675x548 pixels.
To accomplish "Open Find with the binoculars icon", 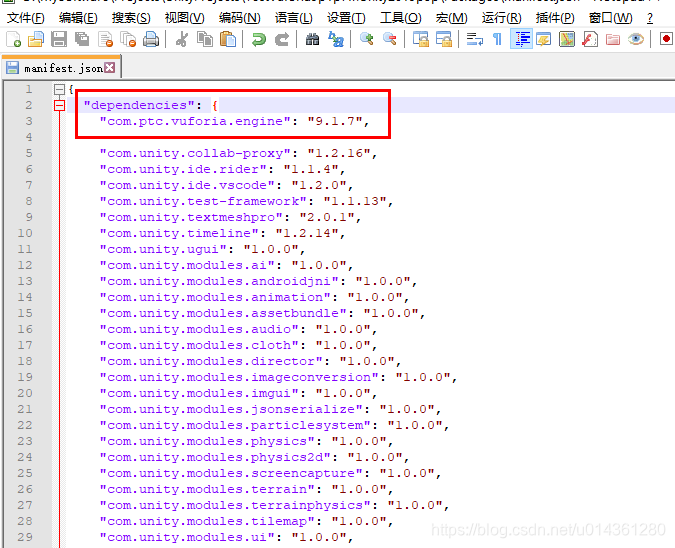I will tap(312, 40).
